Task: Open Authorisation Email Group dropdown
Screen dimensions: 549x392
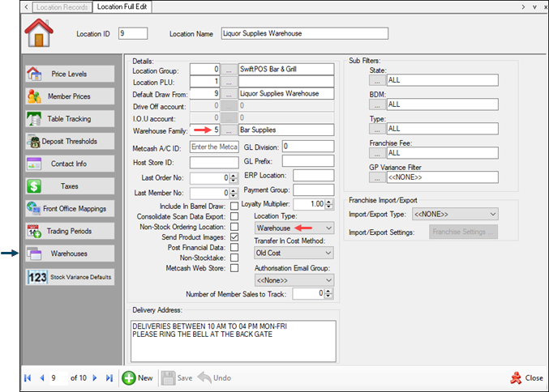Action: tap(294, 280)
